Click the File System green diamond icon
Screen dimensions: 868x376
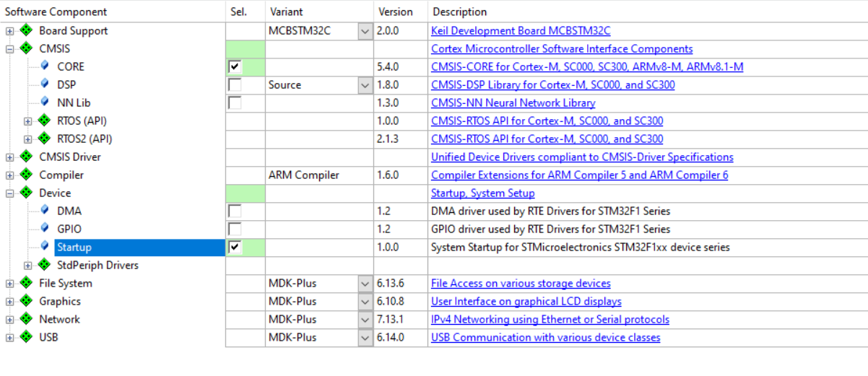pyautogui.click(x=26, y=283)
